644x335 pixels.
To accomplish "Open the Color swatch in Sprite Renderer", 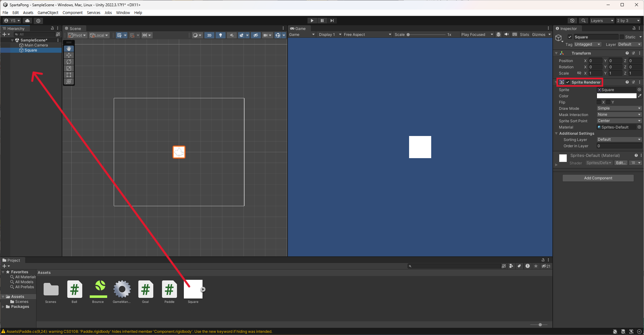I will pos(617,96).
